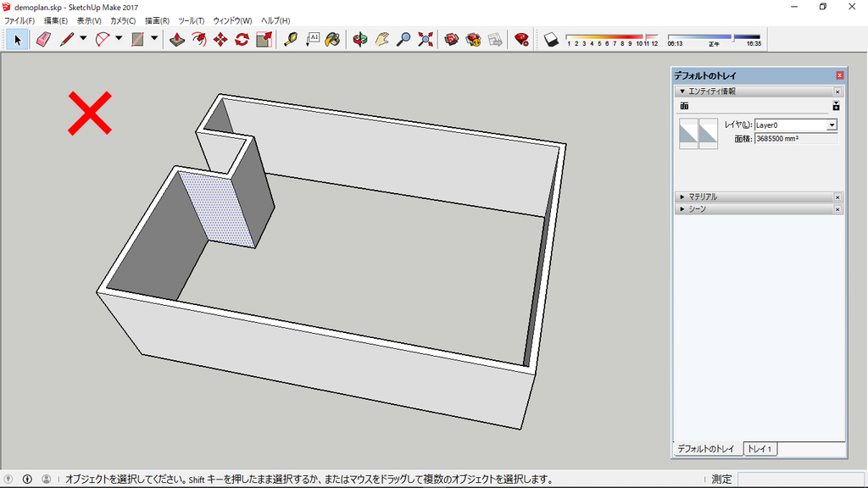The height and width of the screenshot is (488, 868).
Task: Open the Shape tool dropdown arrow
Action: coord(154,39)
